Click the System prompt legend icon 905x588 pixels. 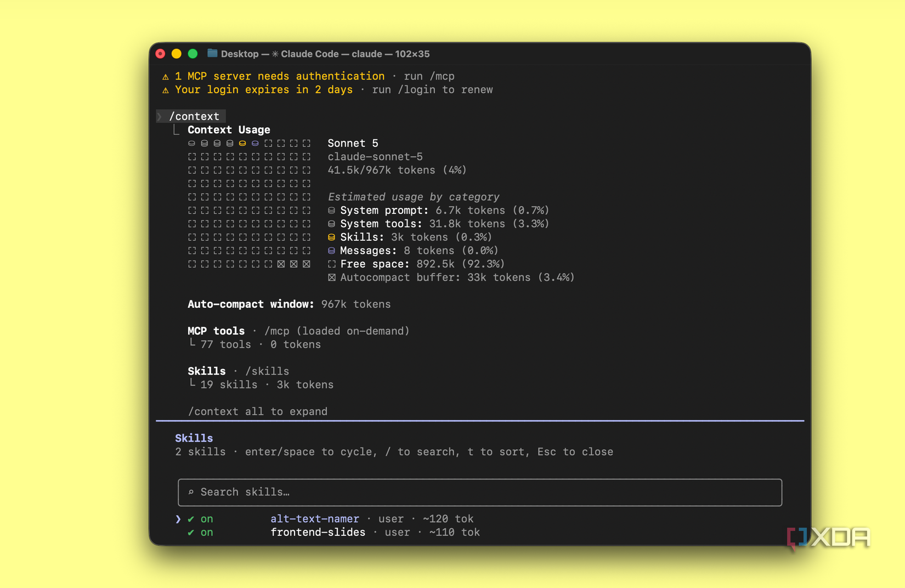tap(331, 211)
